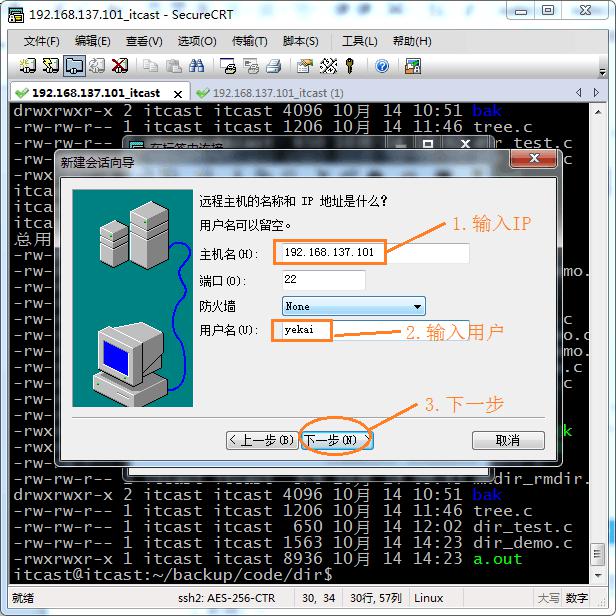Click the 下一步(N) next button
This screenshot has width=616, height=616.
click(x=337, y=440)
